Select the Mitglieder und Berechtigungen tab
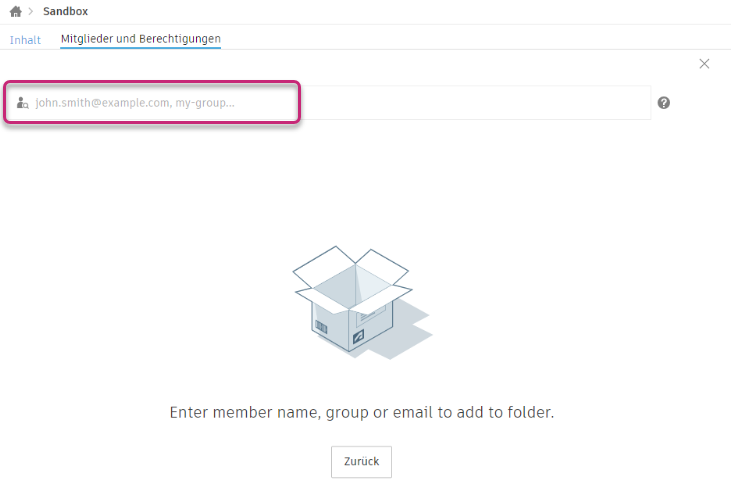This screenshot has width=731, height=502. (140, 39)
